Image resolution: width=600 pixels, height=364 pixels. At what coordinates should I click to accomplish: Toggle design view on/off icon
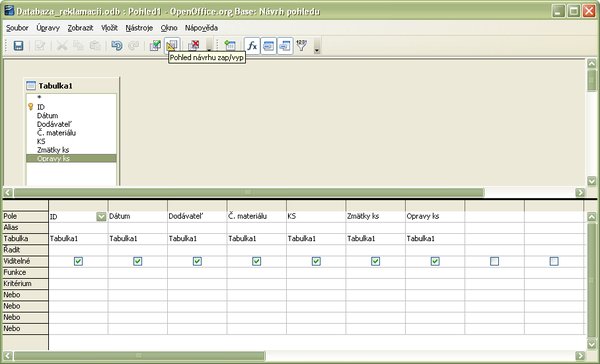point(172,46)
